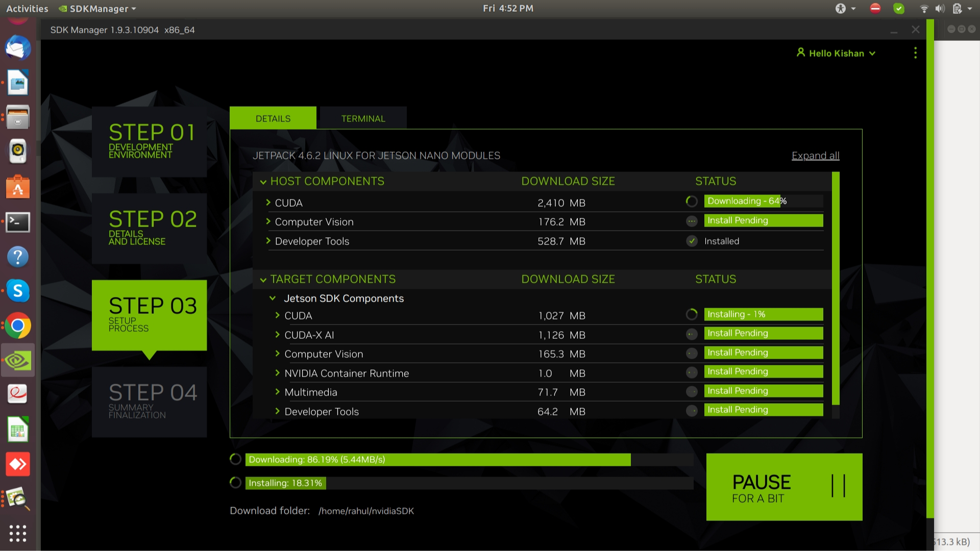Collapse the HOST COMPONENTS section

(x=263, y=182)
